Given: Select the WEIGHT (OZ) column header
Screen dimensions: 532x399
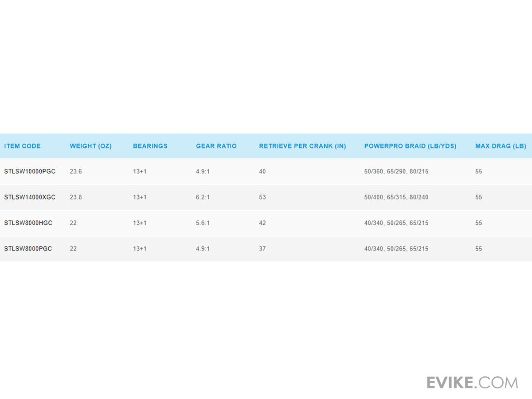Looking at the screenshot, I should (90, 146).
